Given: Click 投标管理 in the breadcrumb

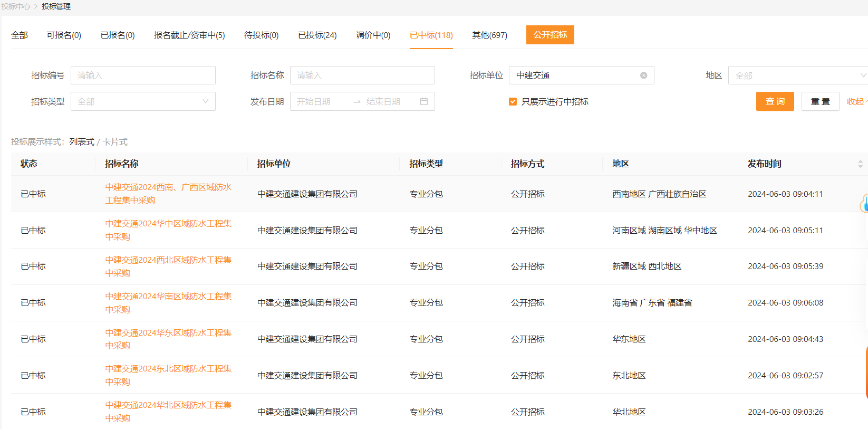Looking at the screenshot, I should [56, 6].
